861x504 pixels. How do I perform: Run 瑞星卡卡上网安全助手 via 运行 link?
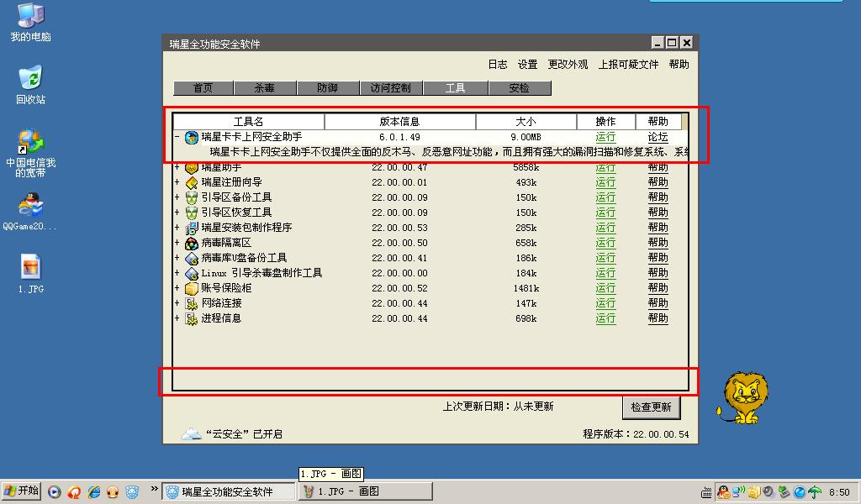pos(605,137)
